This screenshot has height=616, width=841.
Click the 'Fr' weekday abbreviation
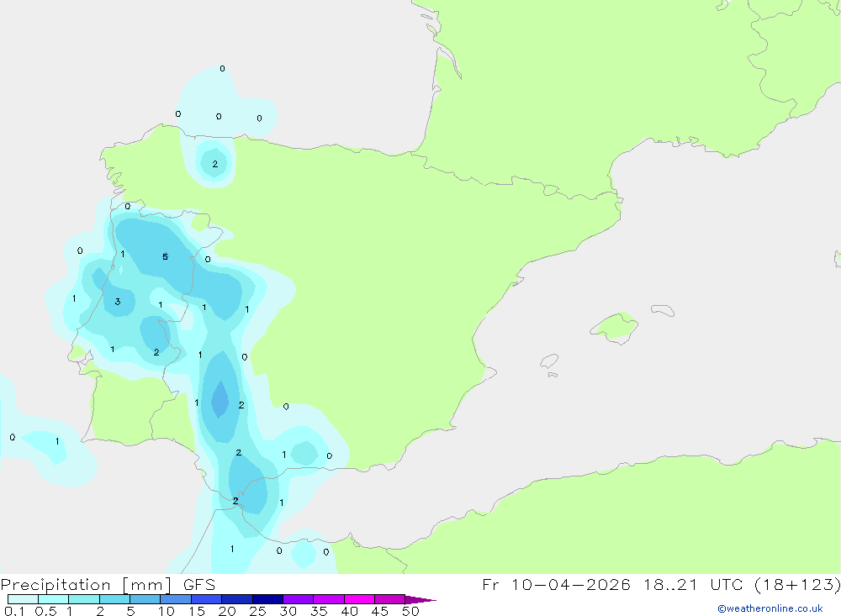tap(490, 584)
